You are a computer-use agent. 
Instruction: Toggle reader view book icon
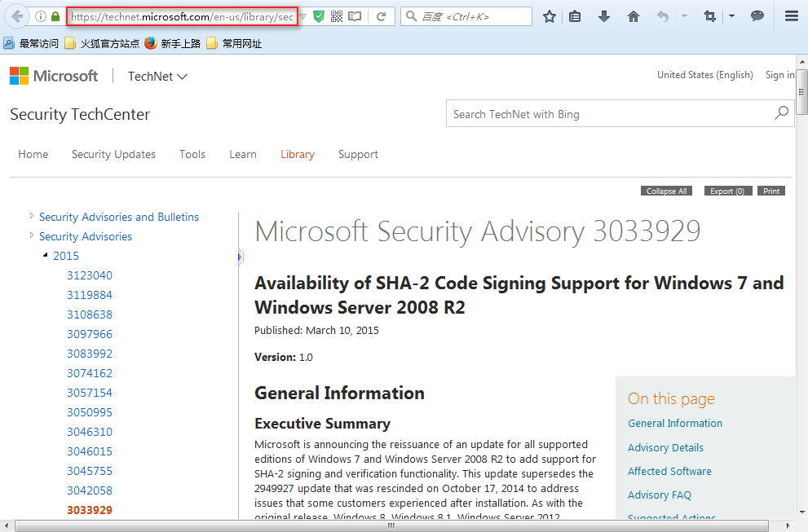pos(355,16)
